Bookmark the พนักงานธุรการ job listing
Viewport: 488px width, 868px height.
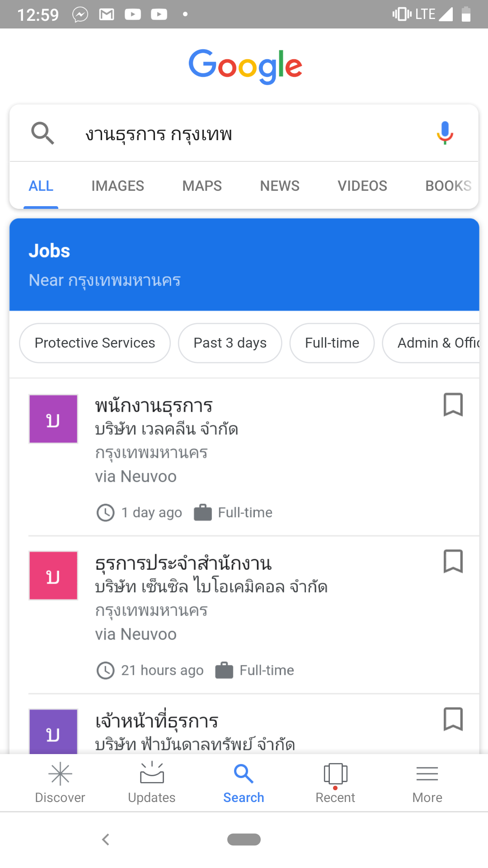(453, 404)
